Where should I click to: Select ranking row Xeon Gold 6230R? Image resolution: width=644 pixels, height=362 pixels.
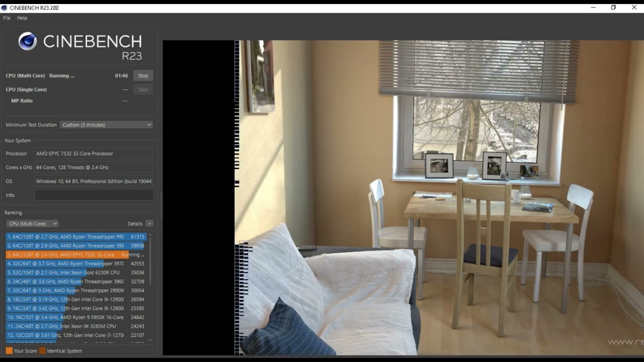75,273
